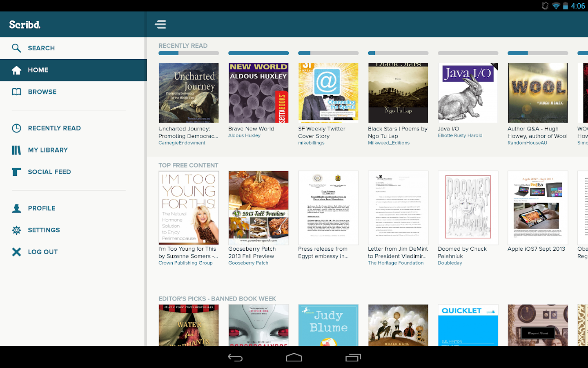Viewport: 588px width, 368px height.
Task: Open Egypt embassy press release document
Action: [x=328, y=208]
